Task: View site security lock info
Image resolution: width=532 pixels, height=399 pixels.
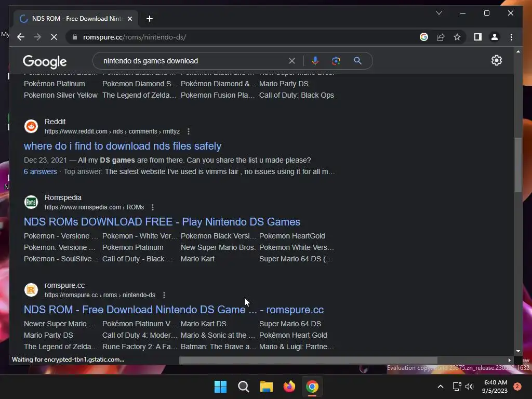Action: click(75, 37)
